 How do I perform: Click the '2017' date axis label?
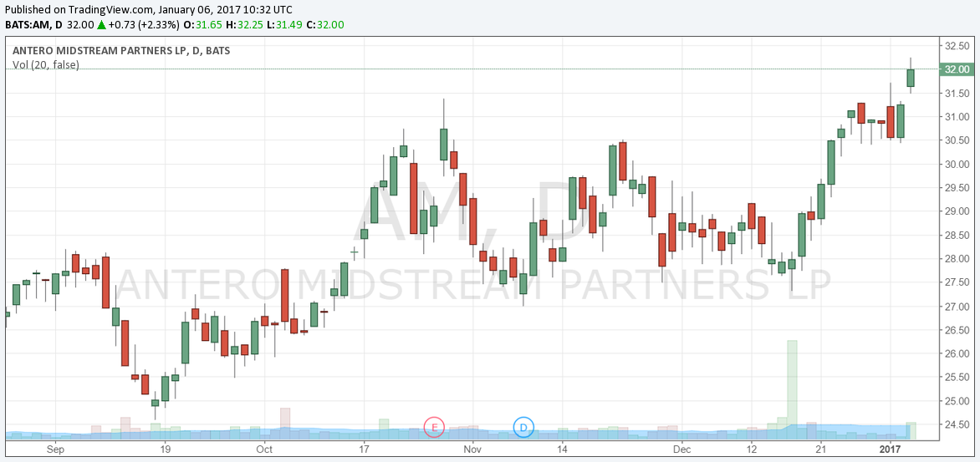(x=890, y=449)
